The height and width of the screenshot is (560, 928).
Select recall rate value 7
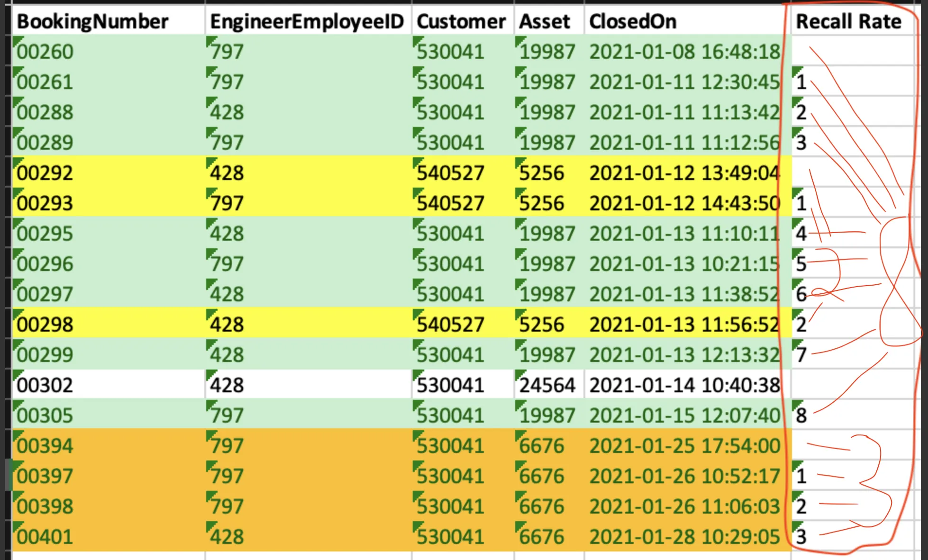click(x=801, y=354)
